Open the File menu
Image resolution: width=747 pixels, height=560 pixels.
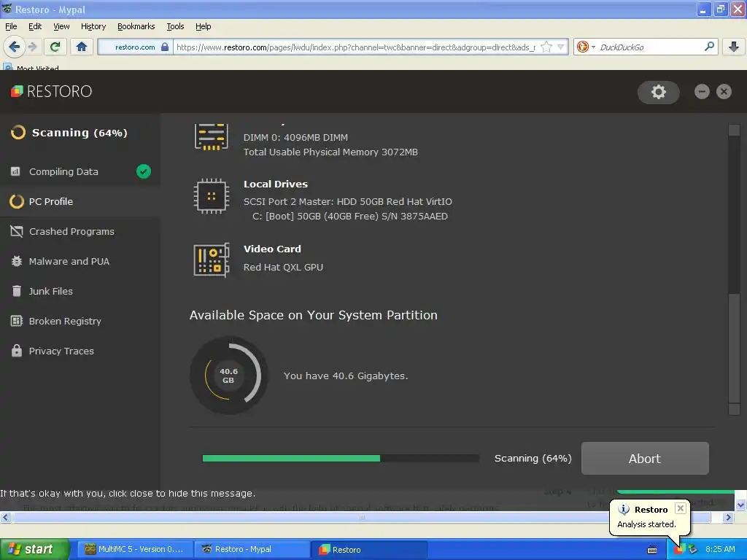tap(11, 26)
